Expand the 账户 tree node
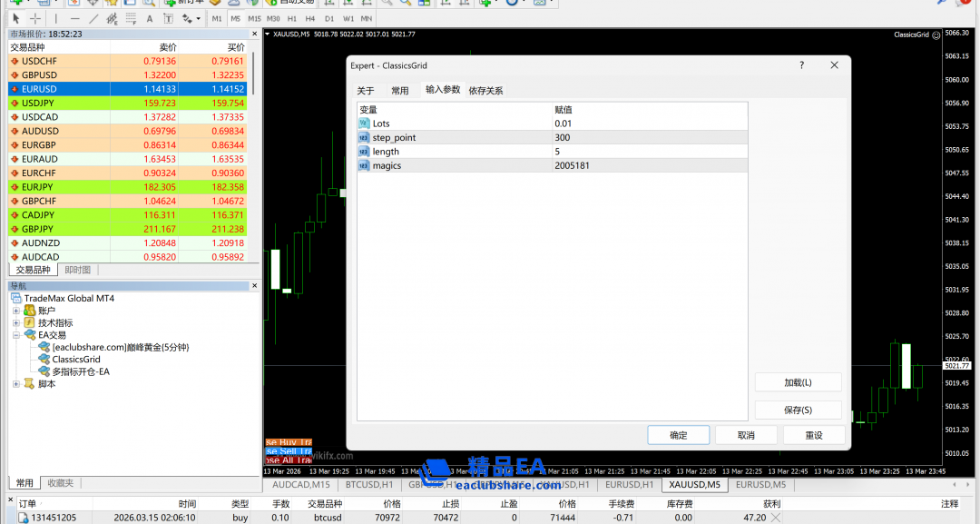The image size is (980, 524). (16, 311)
